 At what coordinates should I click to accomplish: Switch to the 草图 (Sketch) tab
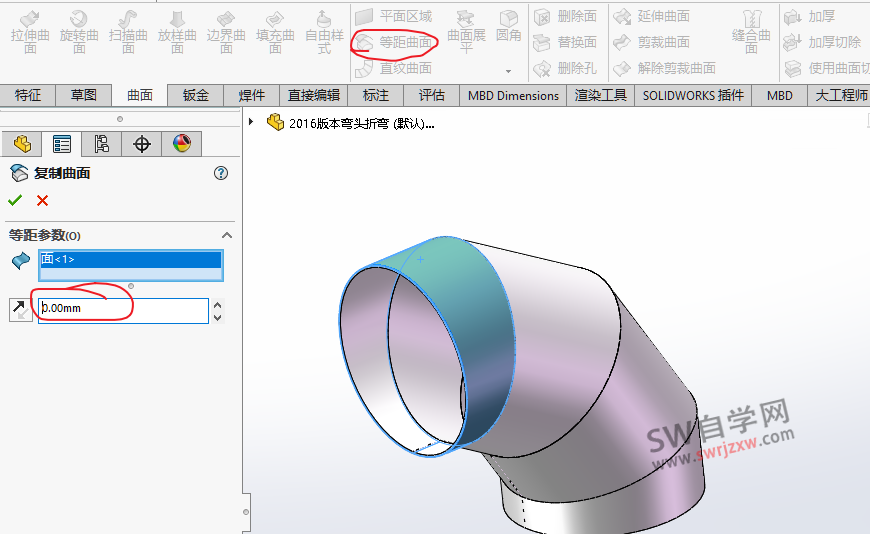coord(84,95)
